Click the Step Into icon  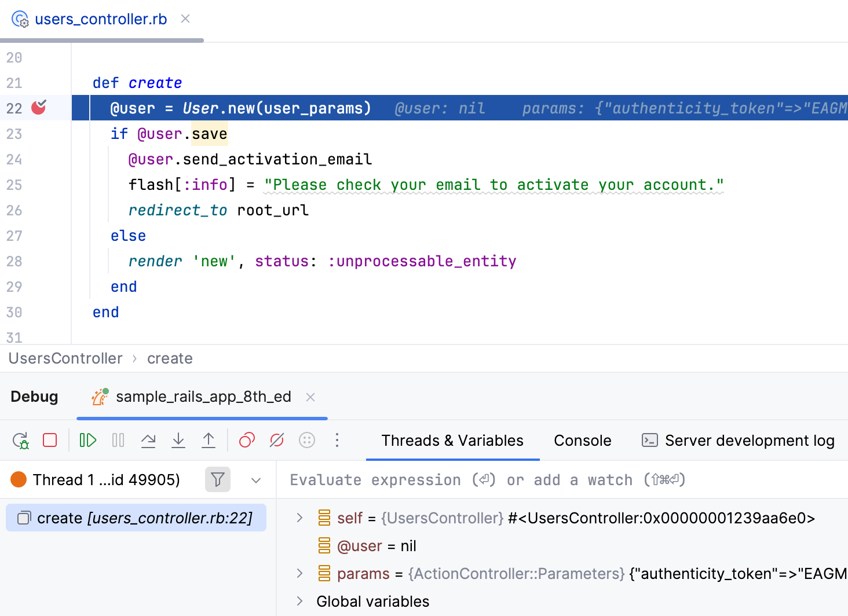tap(178, 441)
